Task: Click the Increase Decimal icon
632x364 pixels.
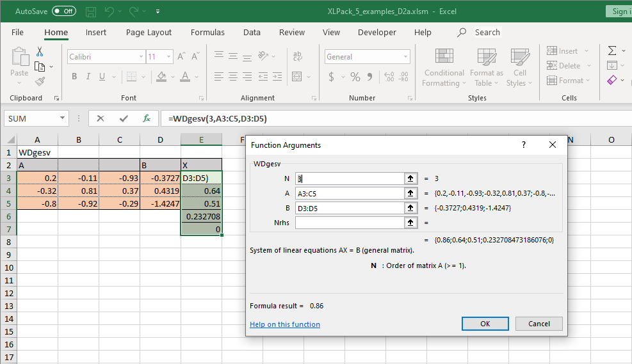Action: (x=389, y=77)
